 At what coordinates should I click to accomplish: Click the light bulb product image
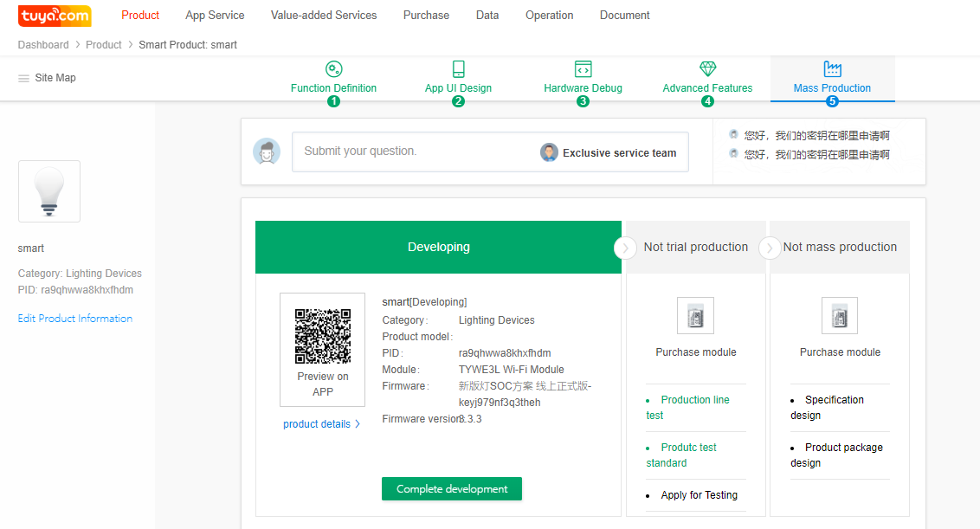pyautogui.click(x=49, y=191)
